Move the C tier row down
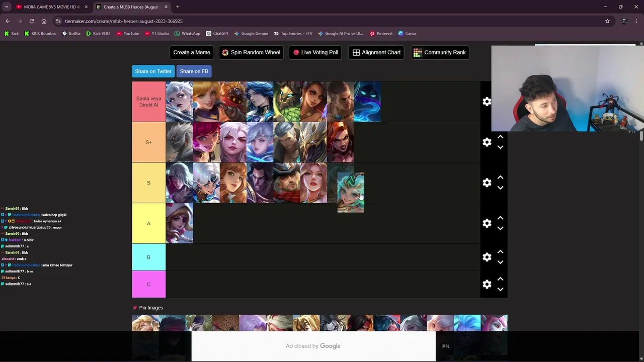Viewport: 644px width, 362px height. click(x=500, y=289)
